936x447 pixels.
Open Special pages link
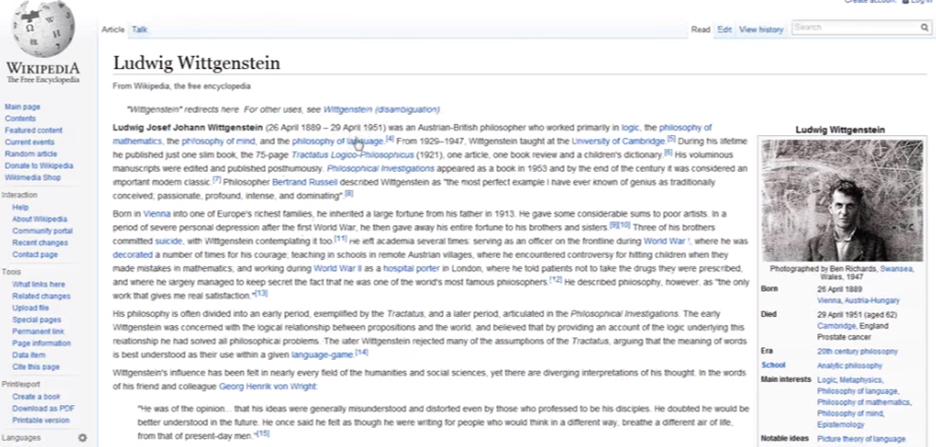(36, 320)
